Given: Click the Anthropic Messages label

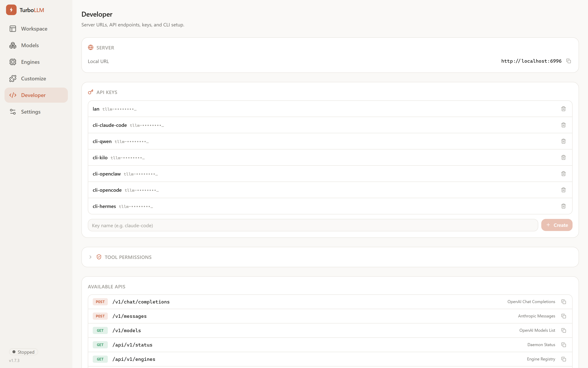Looking at the screenshot, I should (x=537, y=316).
